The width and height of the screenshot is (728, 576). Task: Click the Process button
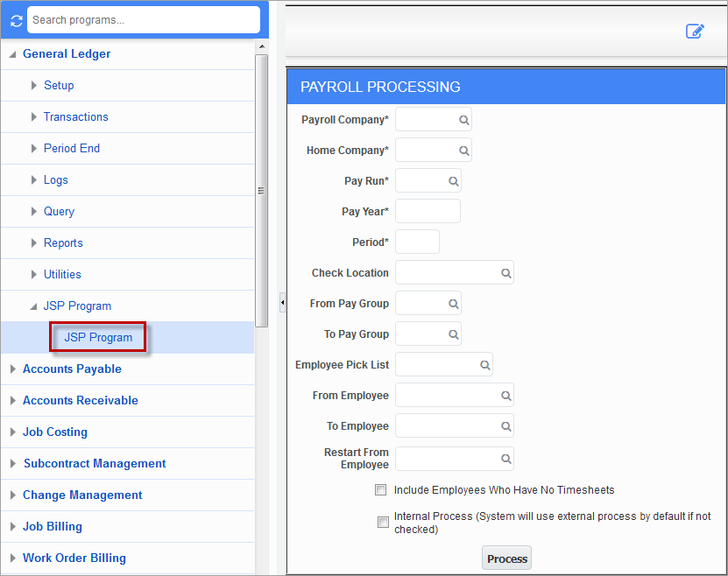506,558
